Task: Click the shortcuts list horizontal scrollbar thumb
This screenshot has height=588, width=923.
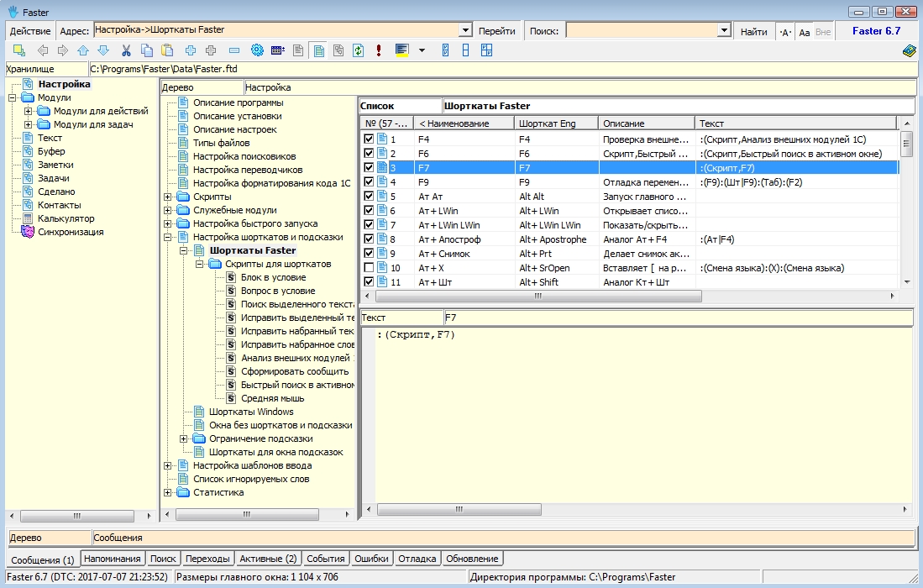Action: [x=538, y=296]
